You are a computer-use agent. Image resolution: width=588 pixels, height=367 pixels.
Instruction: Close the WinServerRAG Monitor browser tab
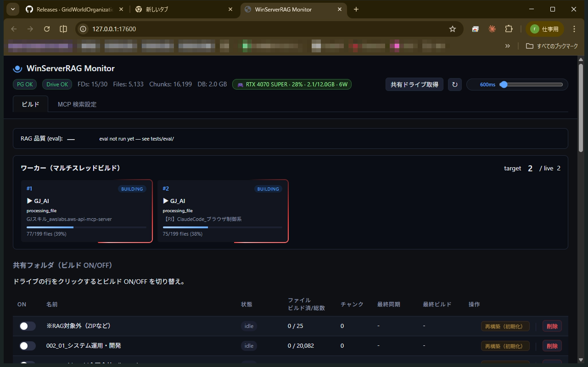(x=340, y=9)
